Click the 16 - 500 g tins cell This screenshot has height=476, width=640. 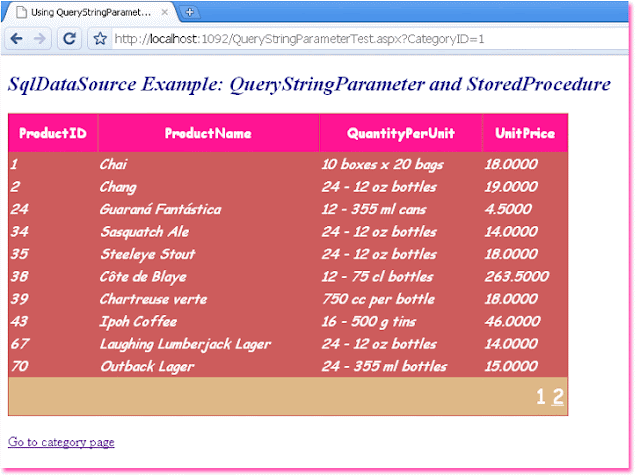[x=401, y=321]
